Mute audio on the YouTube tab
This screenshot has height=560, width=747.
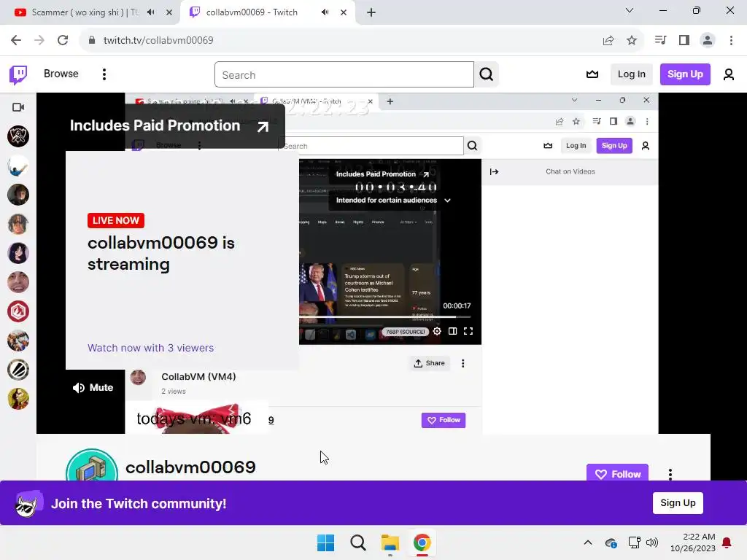click(x=151, y=12)
